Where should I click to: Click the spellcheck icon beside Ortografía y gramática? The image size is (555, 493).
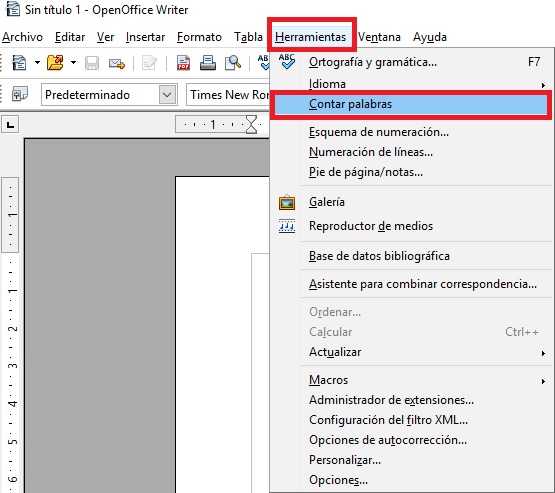(286, 62)
